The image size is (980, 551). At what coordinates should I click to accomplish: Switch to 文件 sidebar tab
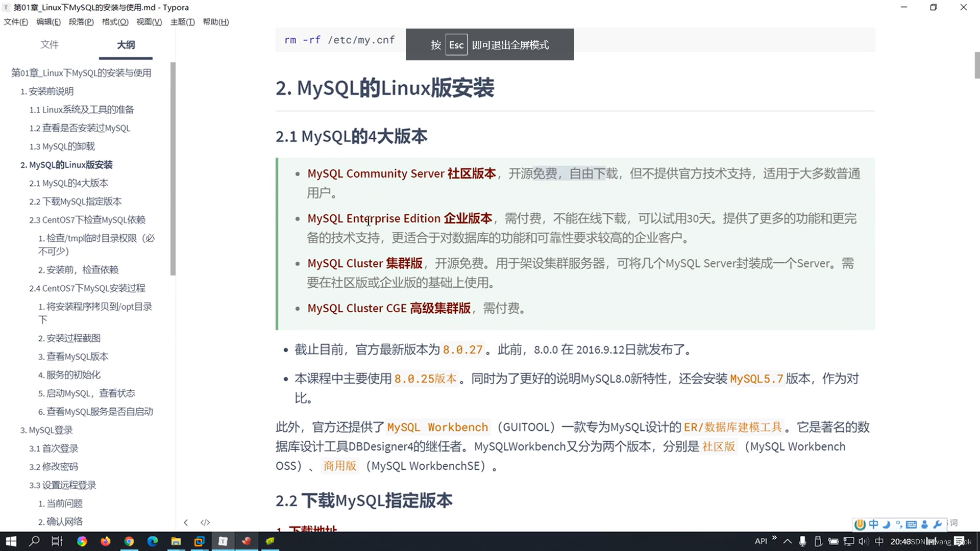pyautogui.click(x=50, y=45)
